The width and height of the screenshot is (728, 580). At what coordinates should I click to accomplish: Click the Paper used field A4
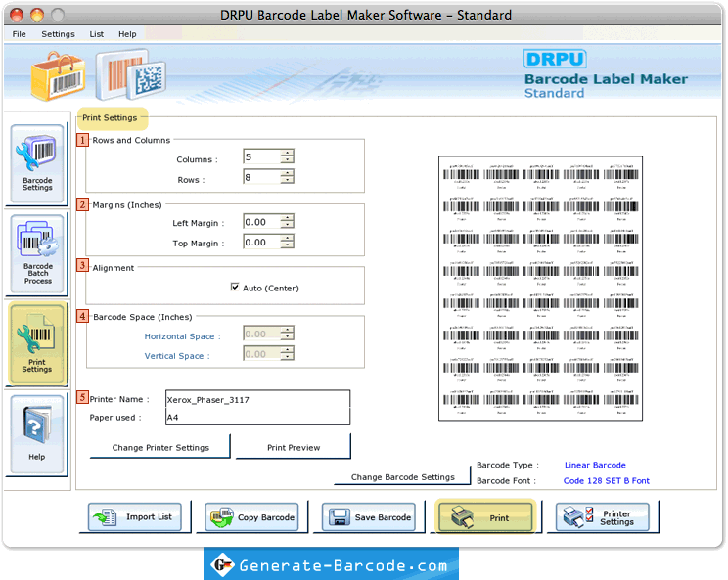(257, 417)
